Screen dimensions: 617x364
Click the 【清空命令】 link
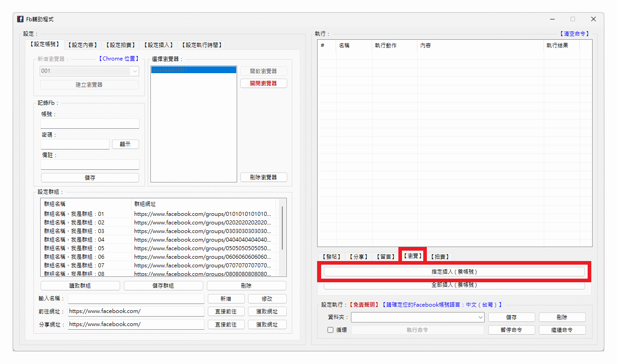(575, 34)
